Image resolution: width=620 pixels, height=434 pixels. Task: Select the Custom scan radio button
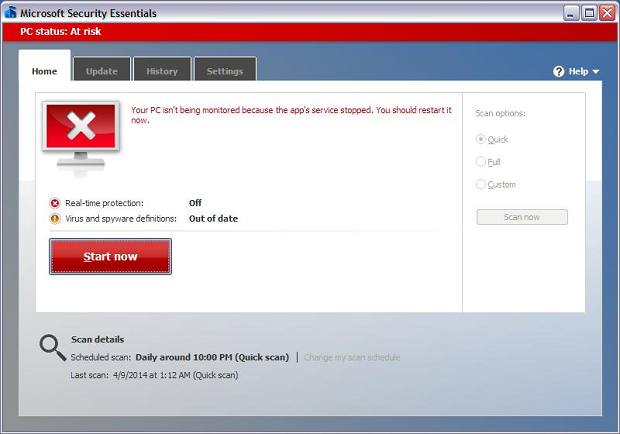coord(480,184)
